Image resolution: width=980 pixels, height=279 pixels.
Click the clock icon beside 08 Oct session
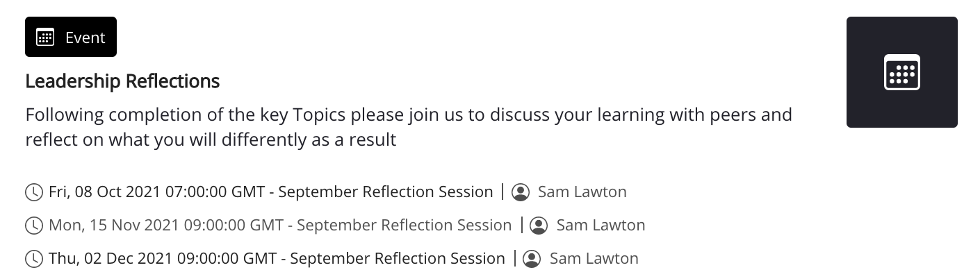pos(33,192)
